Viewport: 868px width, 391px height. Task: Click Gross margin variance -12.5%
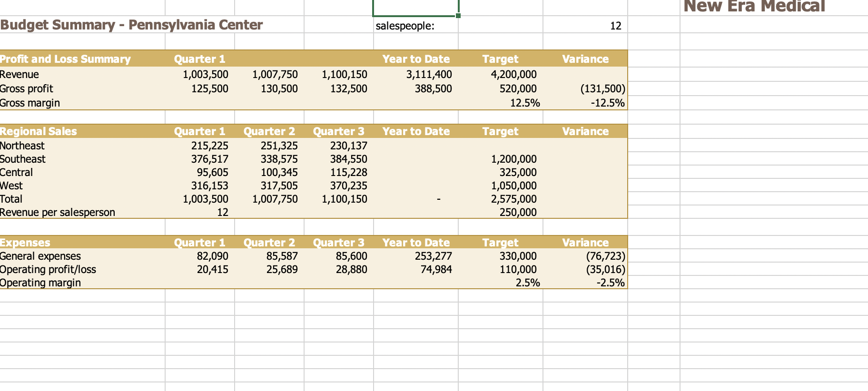608,103
